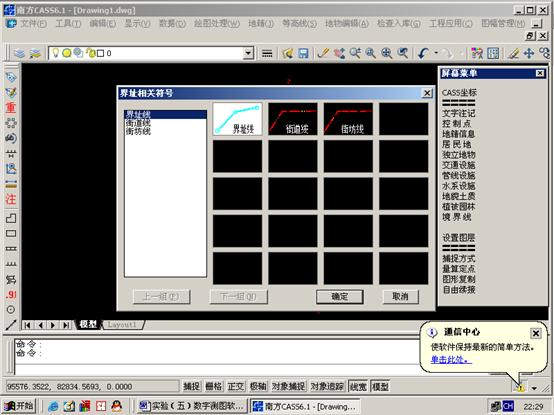Open the layer dropdown list arrow
554x415 pixels.
tap(248, 53)
